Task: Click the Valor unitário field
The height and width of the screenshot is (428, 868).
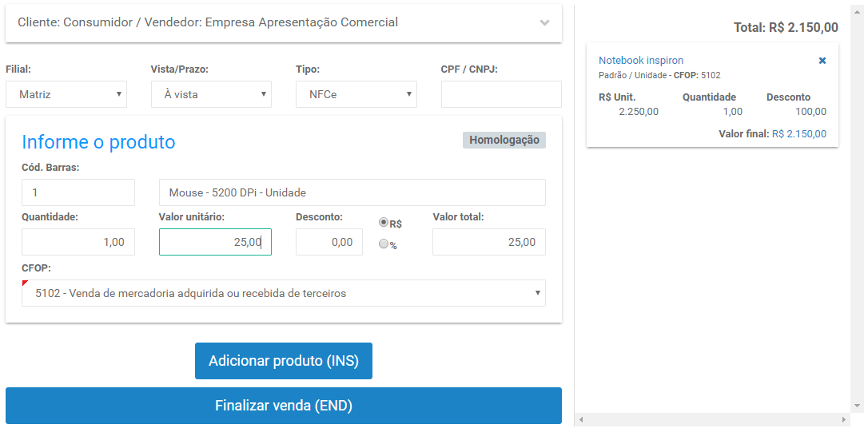Action: (x=215, y=242)
